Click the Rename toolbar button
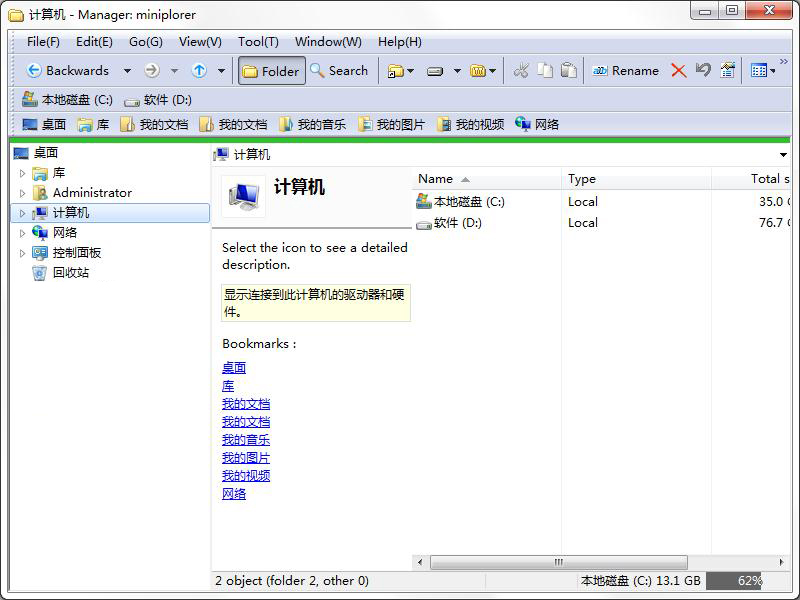 coord(625,71)
